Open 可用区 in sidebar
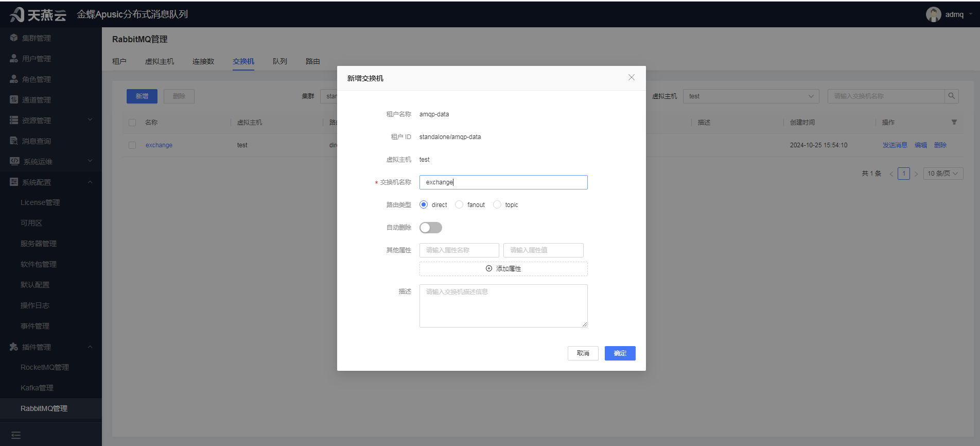This screenshot has height=446, width=980. [x=31, y=223]
